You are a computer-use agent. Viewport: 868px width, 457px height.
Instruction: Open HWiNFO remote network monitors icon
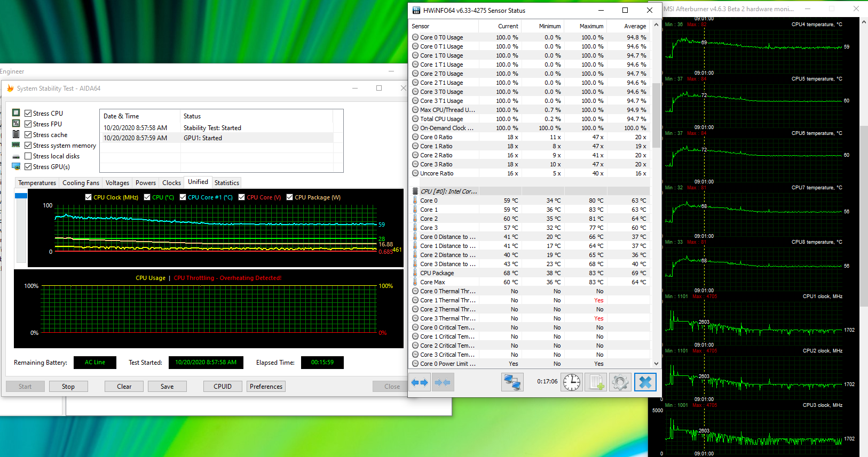point(512,382)
